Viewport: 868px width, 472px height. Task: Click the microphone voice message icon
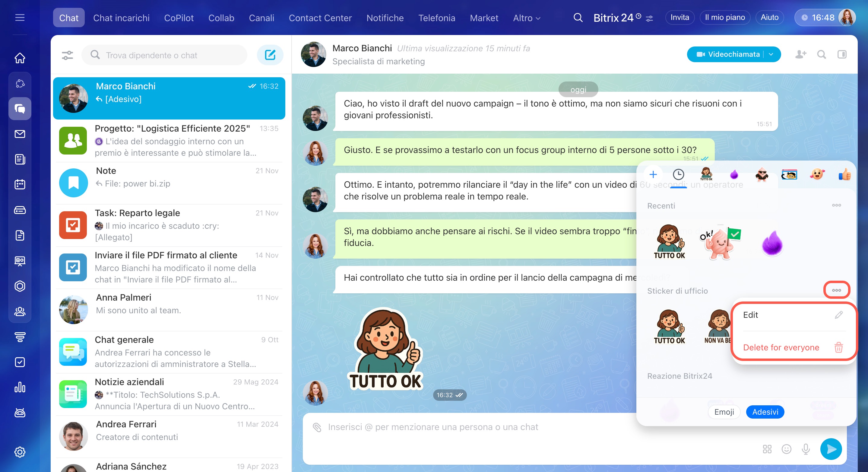click(x=806, y=449)
